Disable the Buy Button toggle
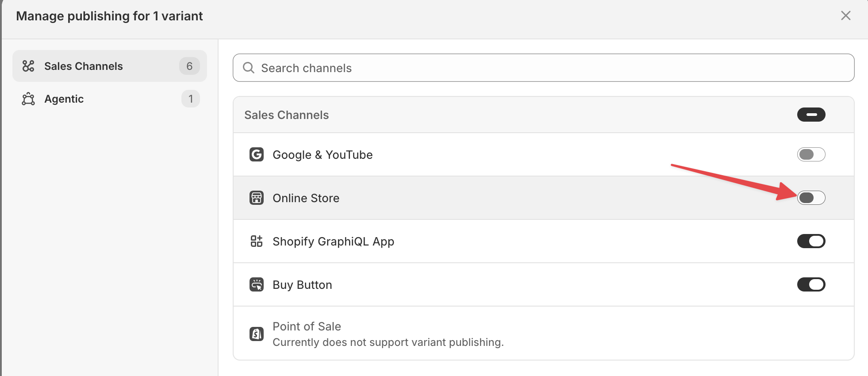Screen dimensions: 868x376 click(x=811, y=284)
